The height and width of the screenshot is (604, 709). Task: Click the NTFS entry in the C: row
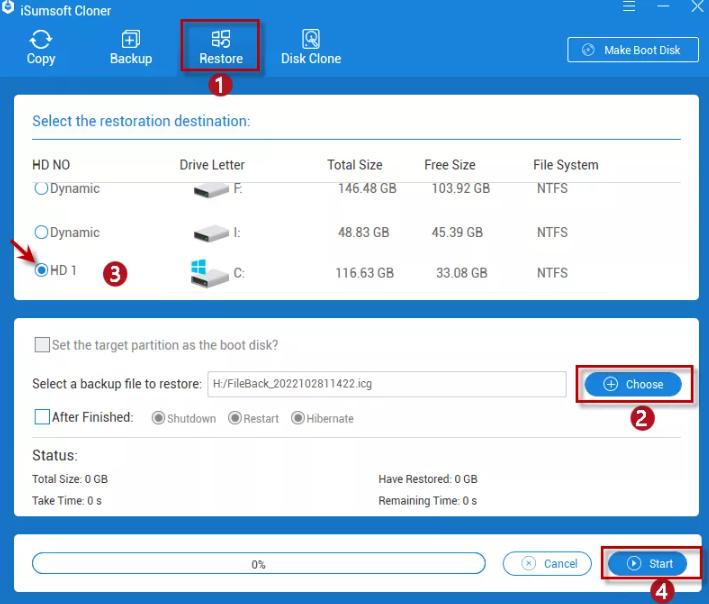[552, 273]
